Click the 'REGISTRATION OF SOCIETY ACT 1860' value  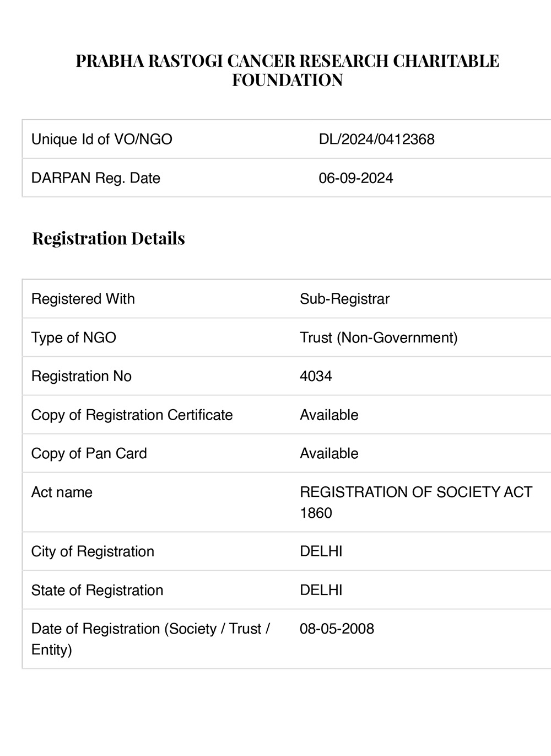point(415,502)
